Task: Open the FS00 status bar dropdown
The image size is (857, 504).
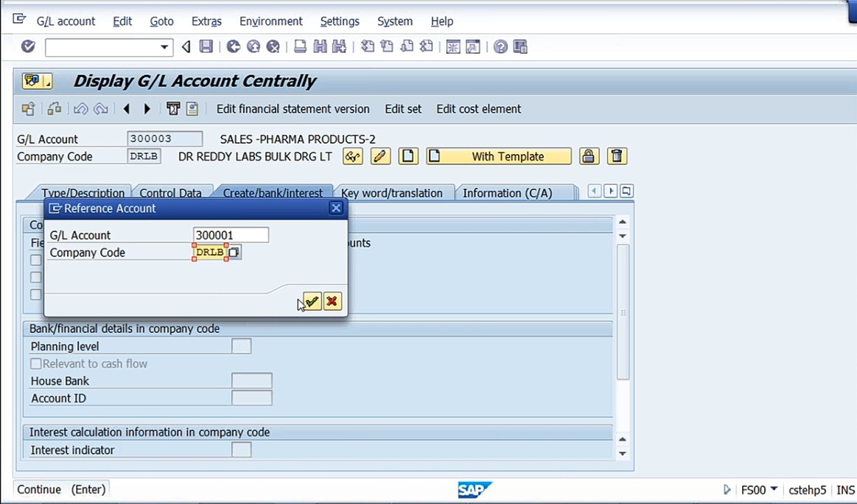Action: [774, 489]
